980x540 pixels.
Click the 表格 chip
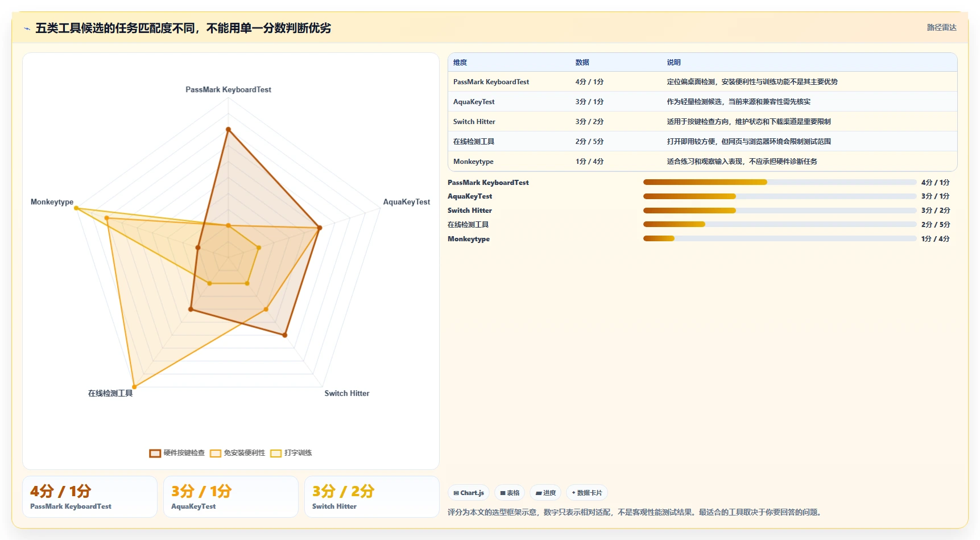coord(510,493)
